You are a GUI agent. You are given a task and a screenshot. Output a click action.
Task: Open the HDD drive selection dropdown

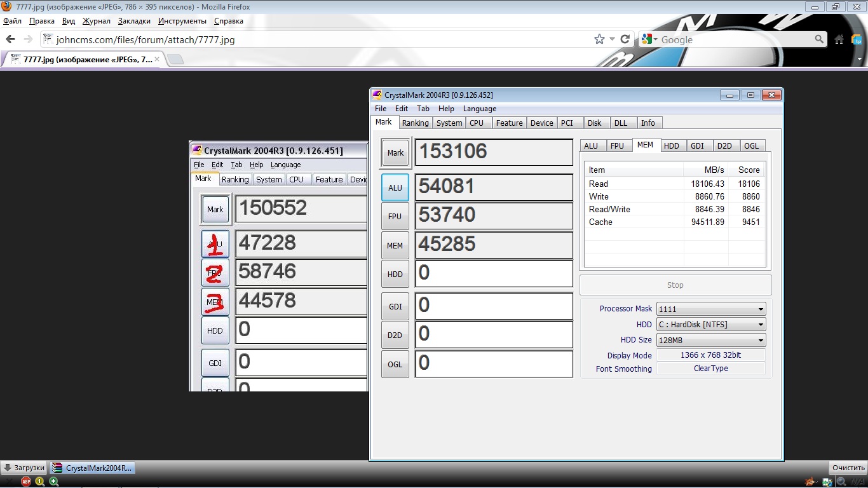click(x=710, y=325)
